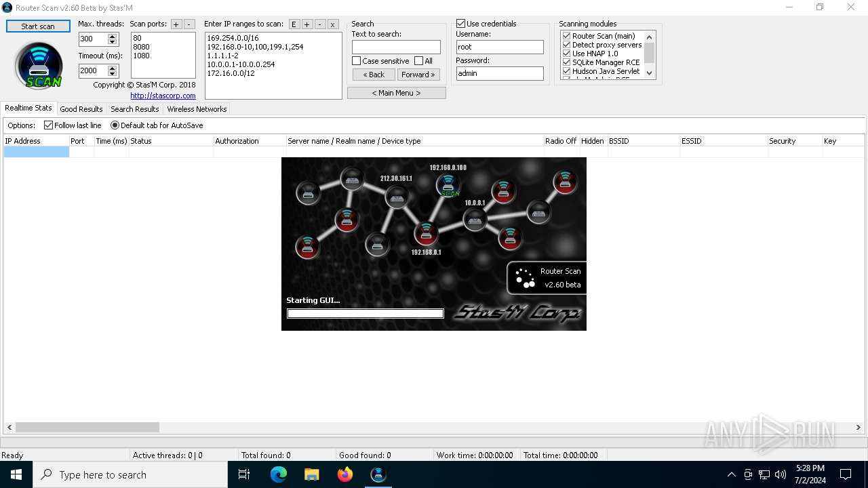Select Default tab for AutoSave radio
Image resolution: width=868 pixels, height=488 pixels.
click(x=115, y=125)
